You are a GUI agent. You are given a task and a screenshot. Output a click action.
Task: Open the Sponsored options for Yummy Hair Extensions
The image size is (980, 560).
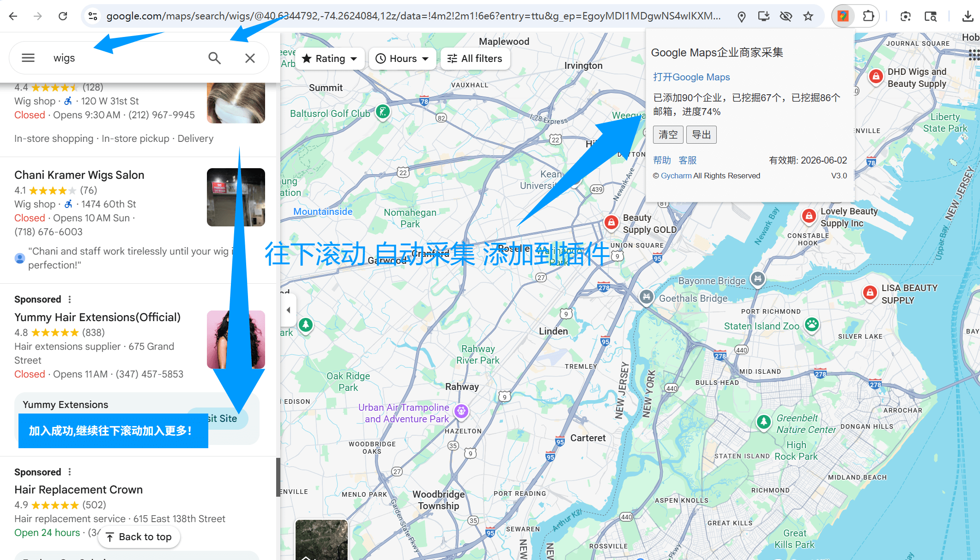click(70, 299)
